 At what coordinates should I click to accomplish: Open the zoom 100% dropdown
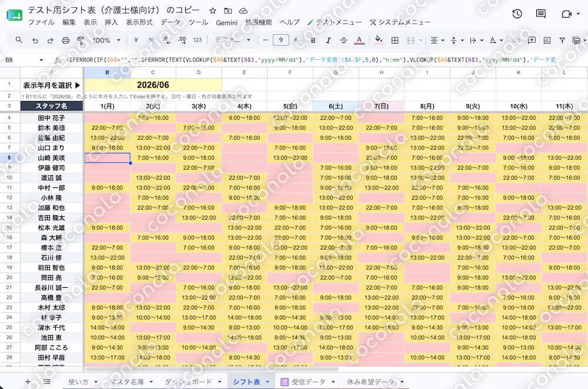pyautogui.click(x=107, y=40)
